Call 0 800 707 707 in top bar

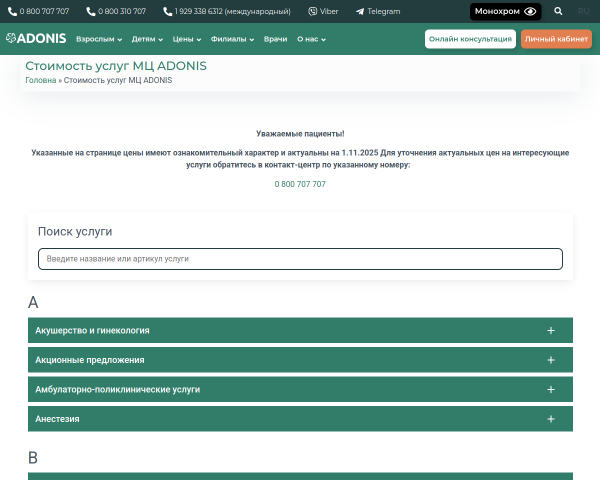pyautogui.click(x=38, y=11)
